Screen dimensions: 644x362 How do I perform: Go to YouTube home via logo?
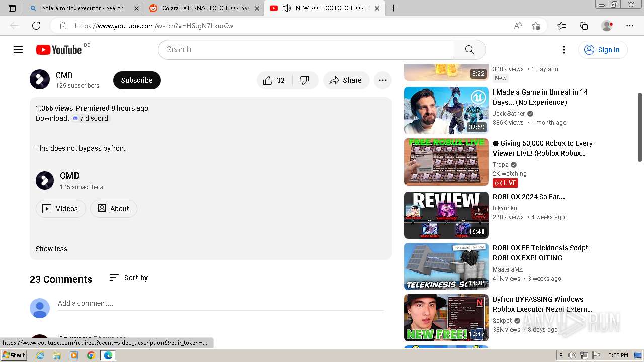[x=59, y=49]
